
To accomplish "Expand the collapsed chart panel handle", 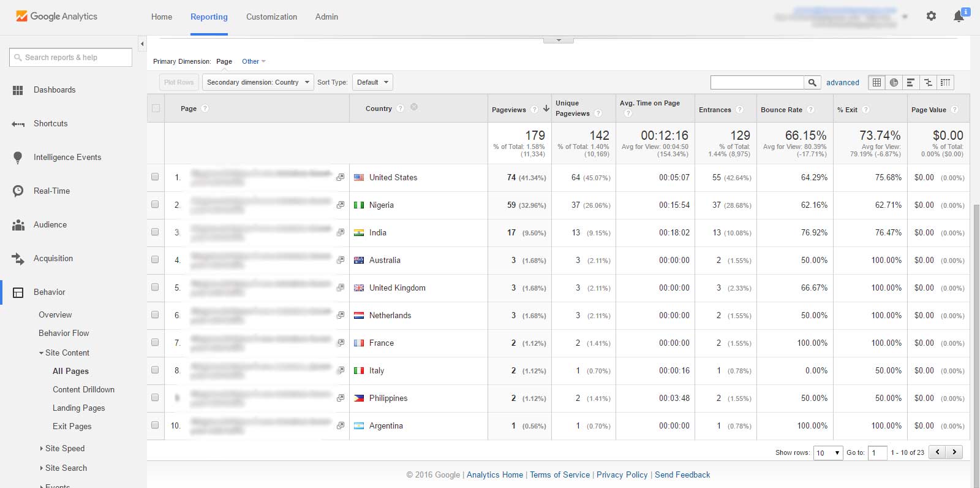I will click(559, 40).
